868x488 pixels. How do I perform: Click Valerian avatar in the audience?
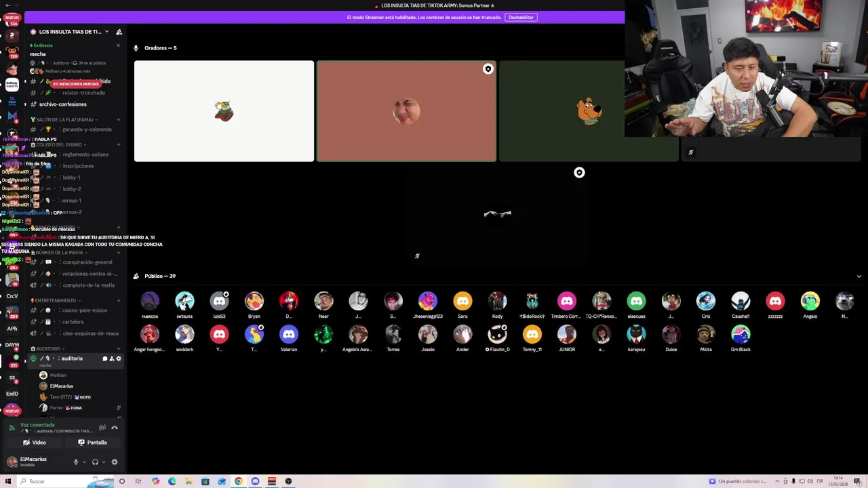click(289, 334)
